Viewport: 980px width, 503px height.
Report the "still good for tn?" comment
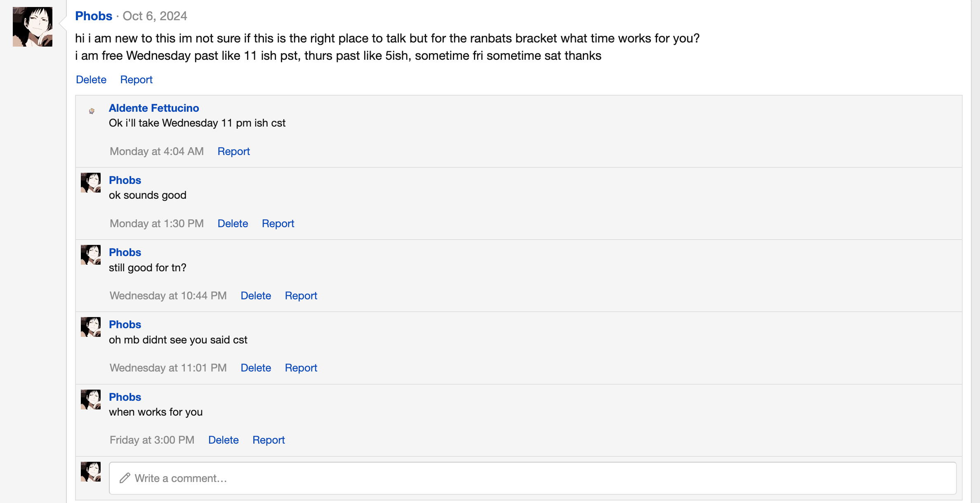301,296
